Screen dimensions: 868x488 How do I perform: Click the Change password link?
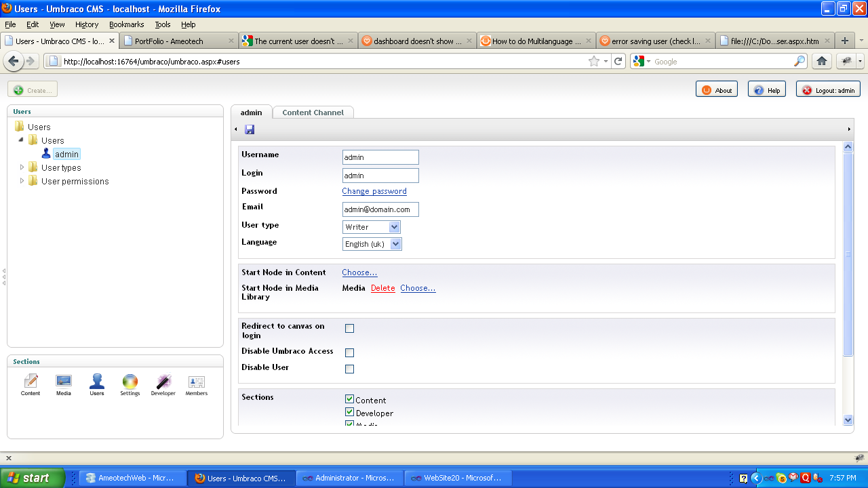click(x=374, y=191)
